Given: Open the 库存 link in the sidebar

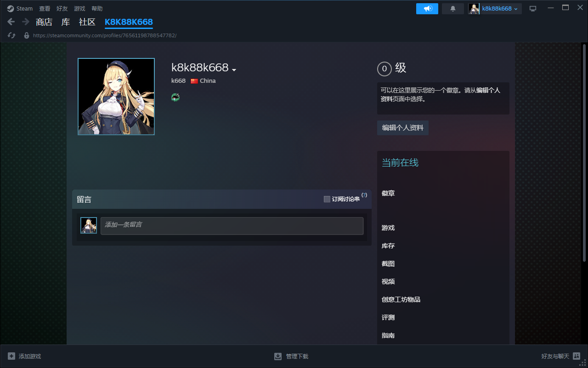Looking at the screenshot, I should tap(388, 246).
